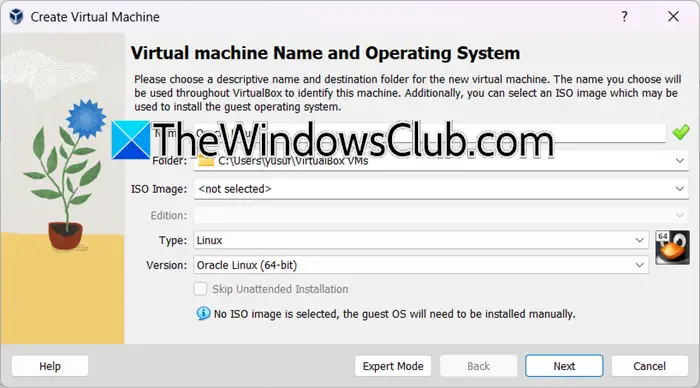This screenshot has height=388, width=700.
Task: Expand the Folder dropdown arrow
Action: pos(679,160)
